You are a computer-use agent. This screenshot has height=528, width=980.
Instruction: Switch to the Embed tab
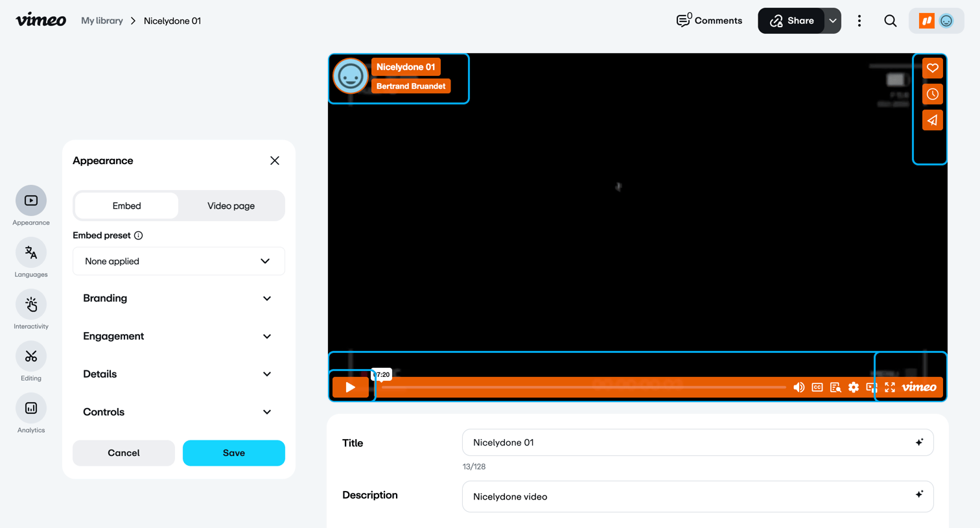point(126,206)
